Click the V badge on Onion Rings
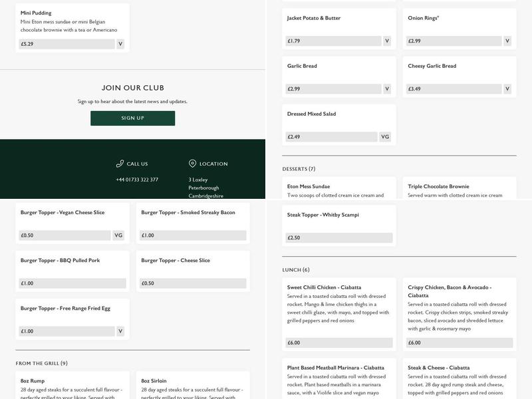The height and width of the screenshot is (399, 532). (507, 41)
